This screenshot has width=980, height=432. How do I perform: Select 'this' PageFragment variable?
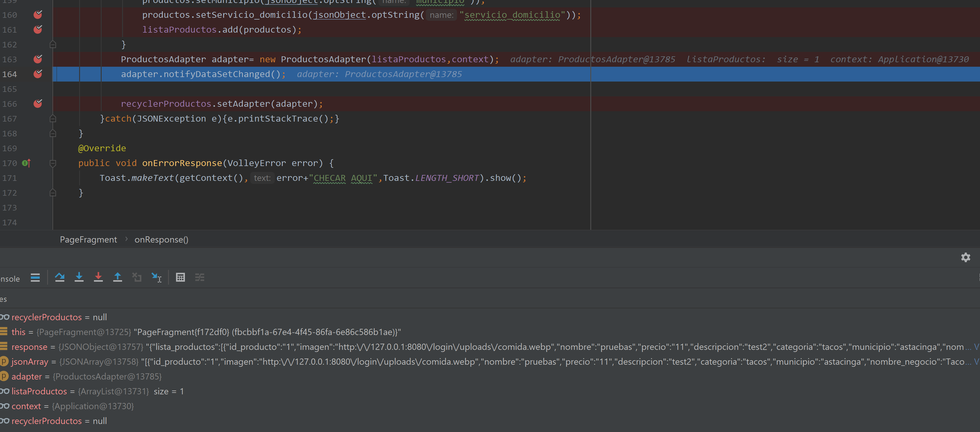point(490,332)
